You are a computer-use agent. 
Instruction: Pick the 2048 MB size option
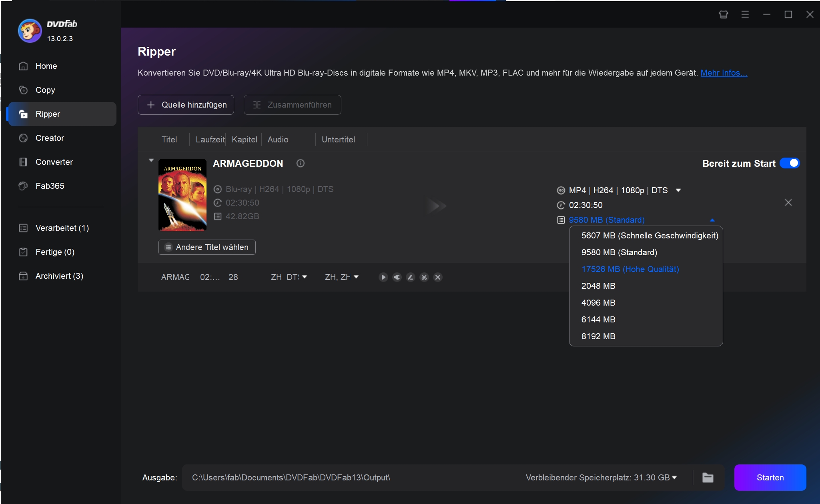(646, 286)
